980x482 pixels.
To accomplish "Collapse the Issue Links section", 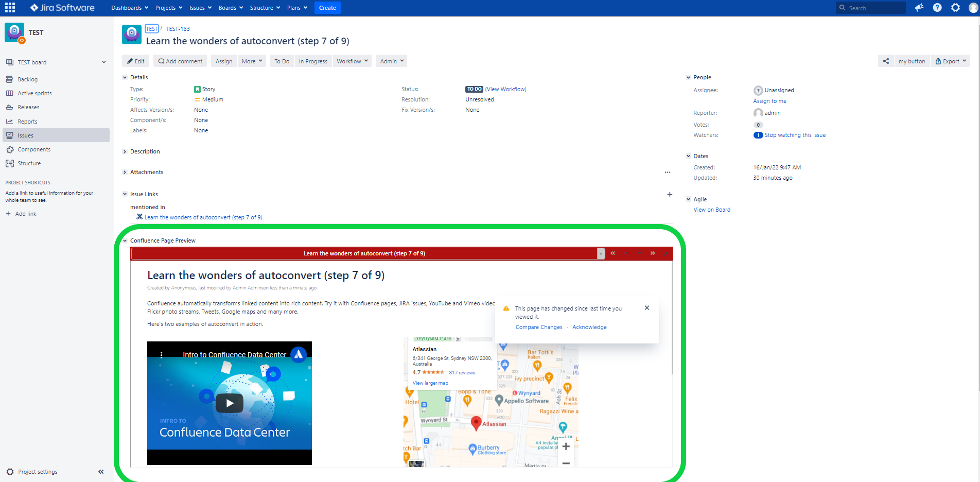I will (125, 194).
